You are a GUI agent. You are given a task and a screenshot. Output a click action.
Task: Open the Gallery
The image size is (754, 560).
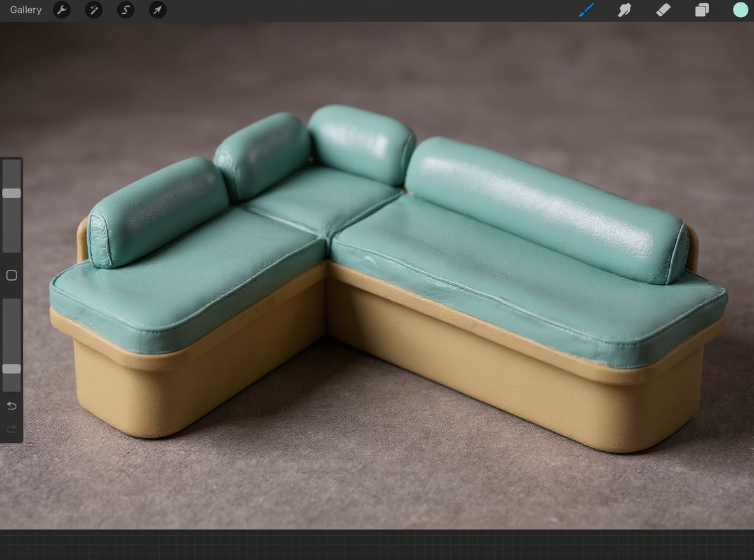[x=25, y=10]
